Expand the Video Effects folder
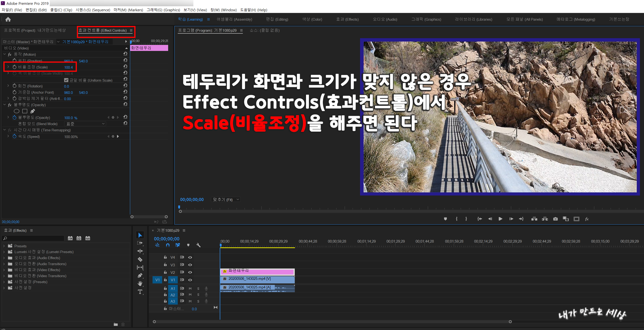This screenshot has height=330, width=644. 4,270
